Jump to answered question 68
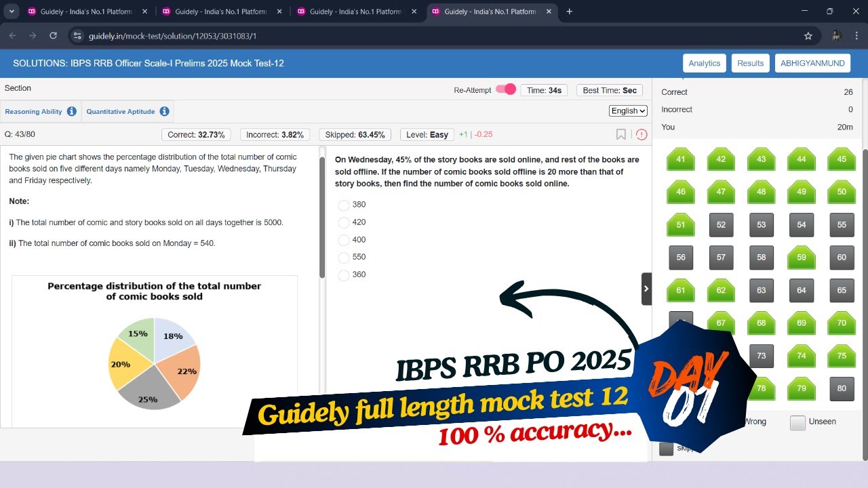Viewport: 868px width, 488px height. coord(762,323)
